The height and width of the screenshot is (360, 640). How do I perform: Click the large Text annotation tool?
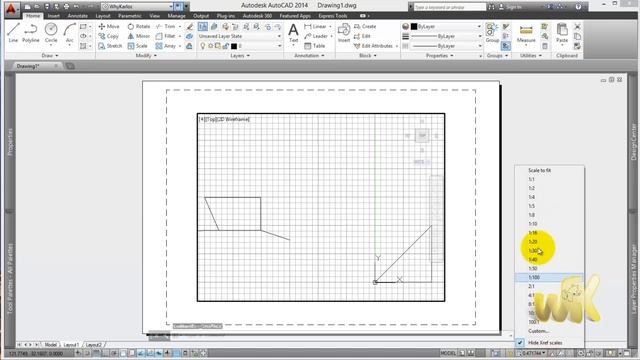(293, 33)
